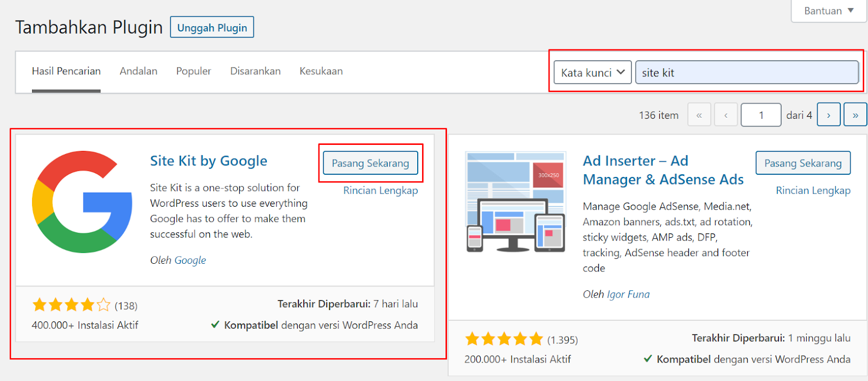Screen dimensions: 868x381
Task: Jump to the last results page arrow
Action: pyautogui.click(x=856, y=115)
